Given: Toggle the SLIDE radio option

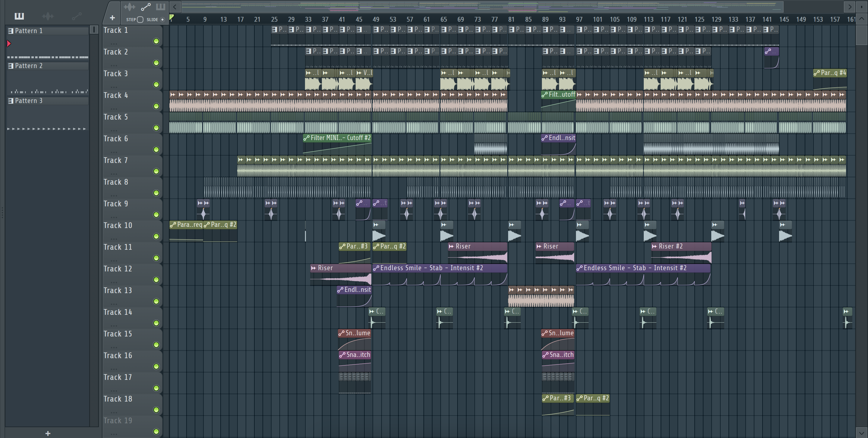Looking at the screenshot, I should pyautogui.click(x=162, y=20).
